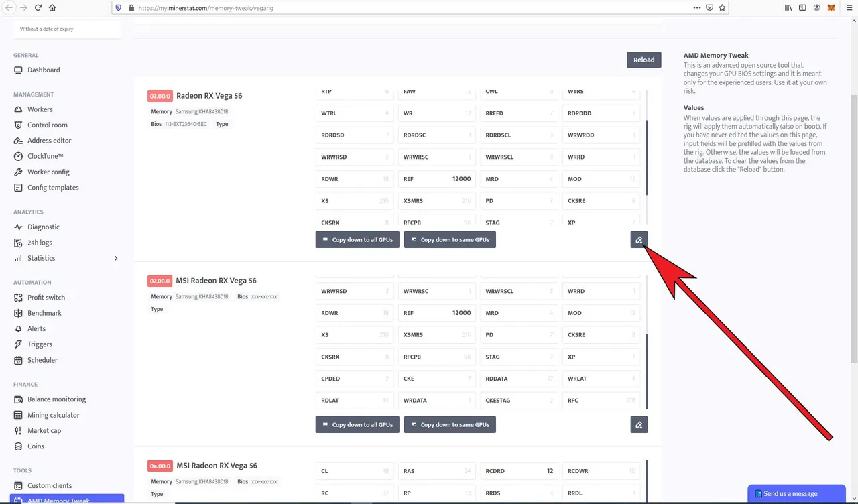This screenshot has height=504, width=858.
Task: Open the MetaMask fox extension
Action: tap(831, 8)
